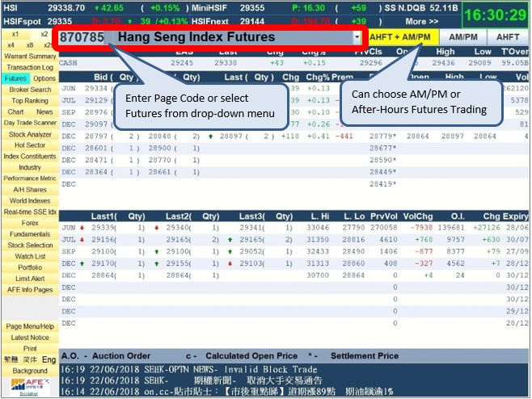532x399 pixels.
Task: Open Performance Metric page
Action: (30, 178)
